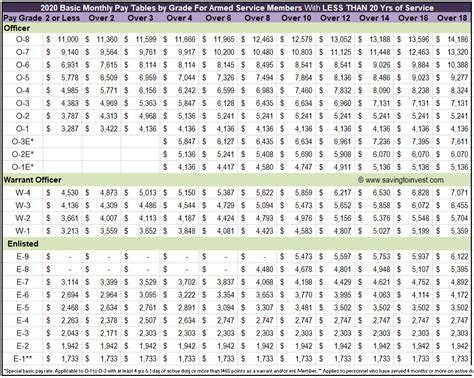
Task: Click the 4,383 value in the O-3 row
Action: (x=70, y=103)
